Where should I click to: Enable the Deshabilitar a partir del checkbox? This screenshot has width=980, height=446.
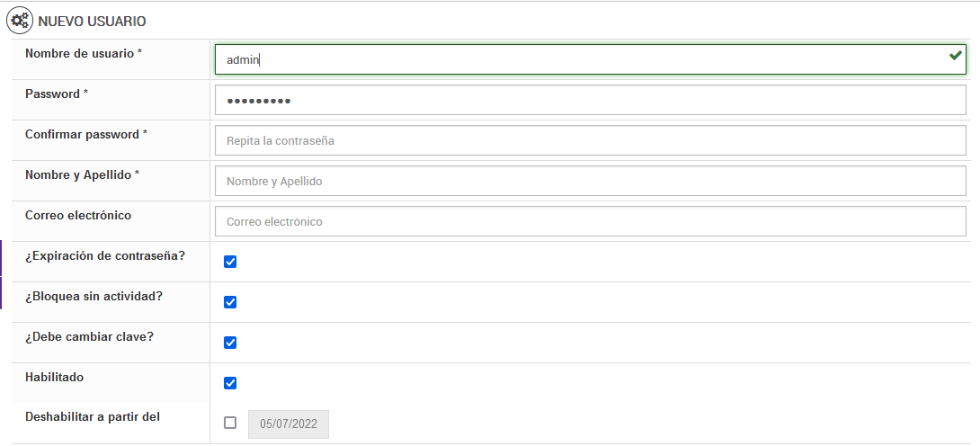click(230, 423)
